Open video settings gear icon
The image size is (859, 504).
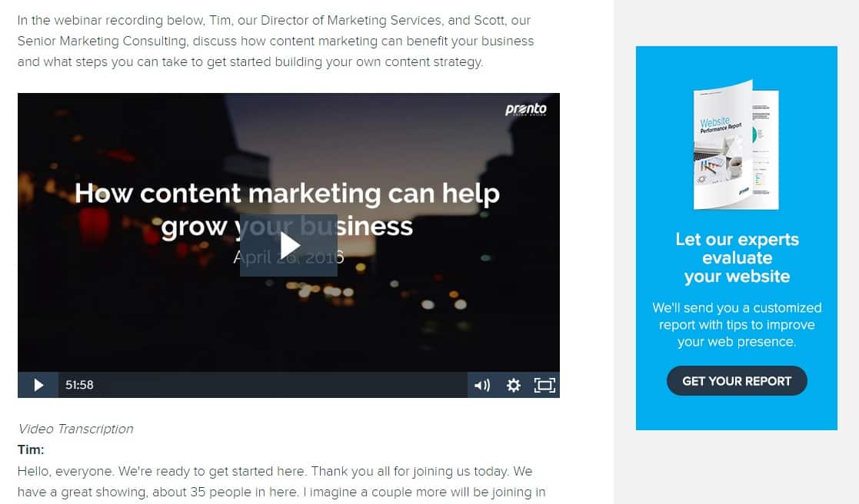[x=513, y=385]
